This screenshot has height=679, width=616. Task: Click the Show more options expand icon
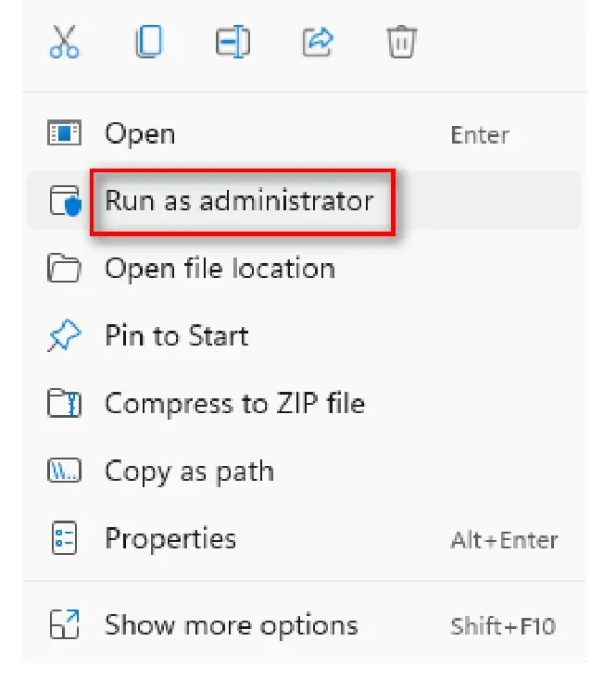(65, 624)
